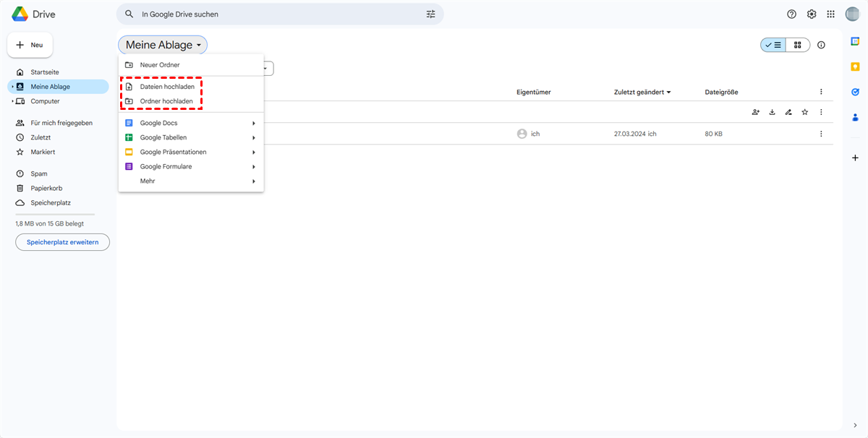Show details with the info icon

click(821, 45)
